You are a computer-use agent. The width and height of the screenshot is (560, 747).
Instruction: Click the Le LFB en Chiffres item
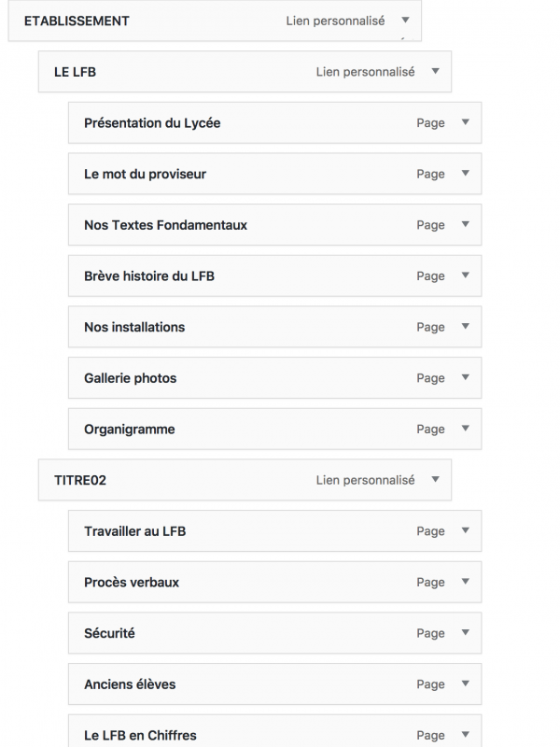point(140,735)
